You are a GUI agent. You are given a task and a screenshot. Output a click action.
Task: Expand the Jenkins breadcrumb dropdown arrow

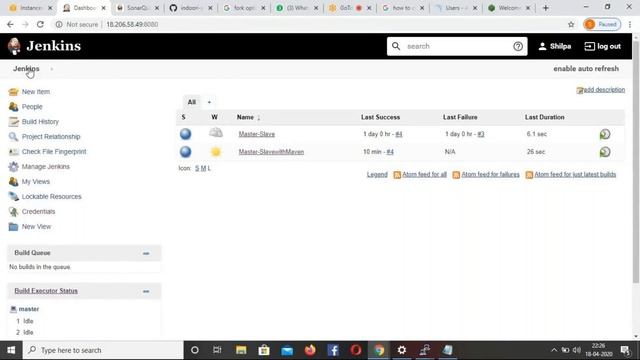click(51, 69)
